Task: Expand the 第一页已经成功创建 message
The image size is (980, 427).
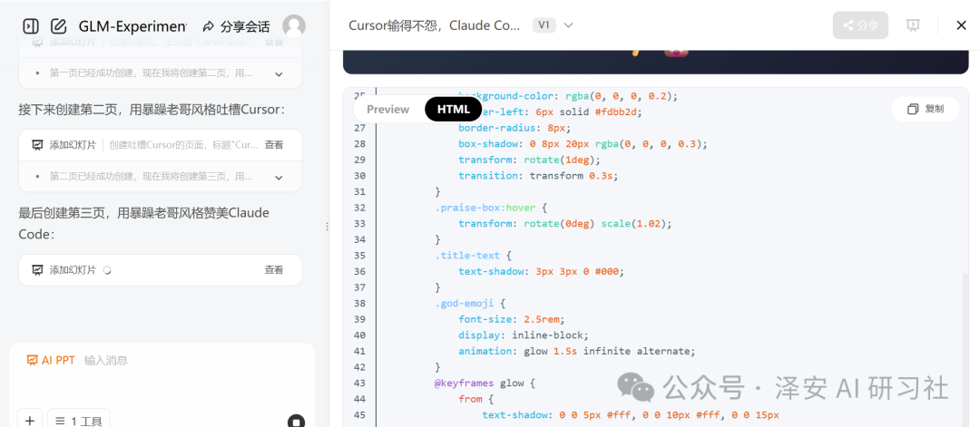Action: pyautogui.click(x=279, y=73)
